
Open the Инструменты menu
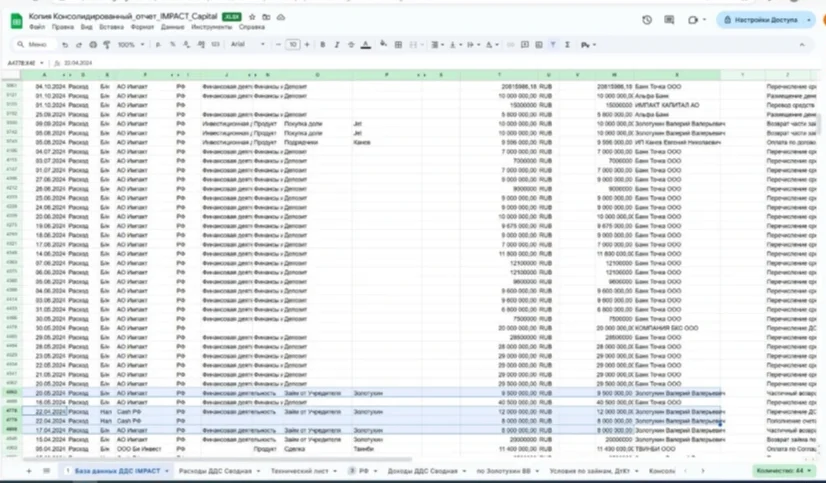click(212, 27)
